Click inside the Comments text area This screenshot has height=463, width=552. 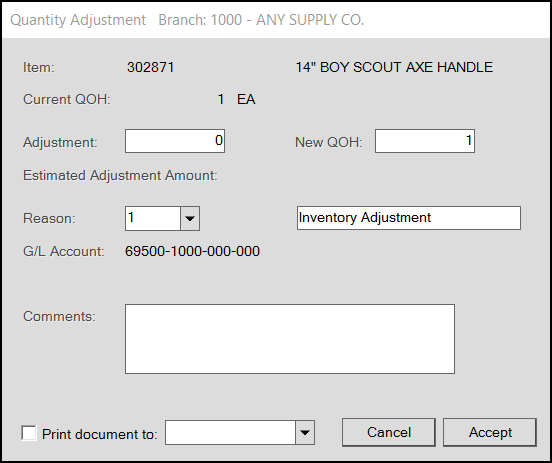pos(290,339)
